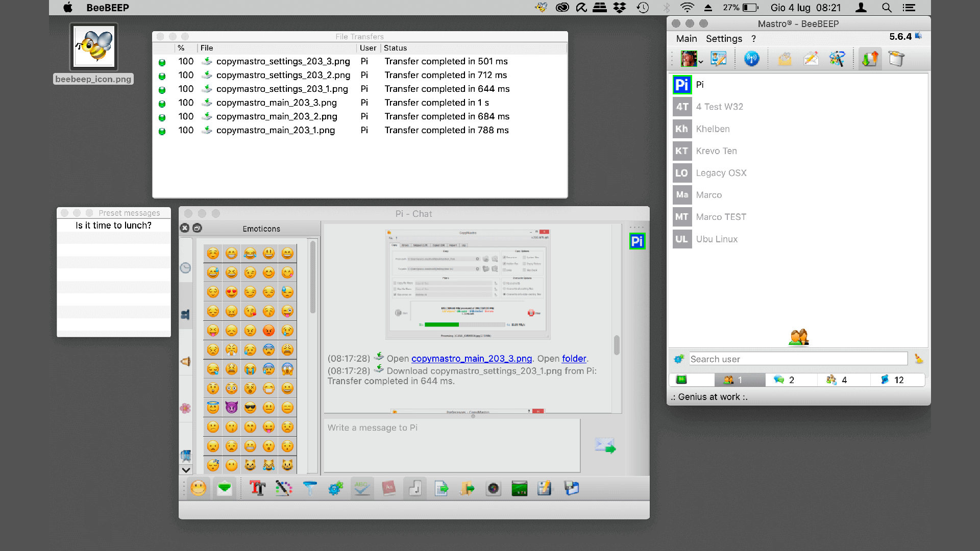This screenshot has width=980, height=551.
Task: Click the folder link in chat message
Action: coord(574,358)
